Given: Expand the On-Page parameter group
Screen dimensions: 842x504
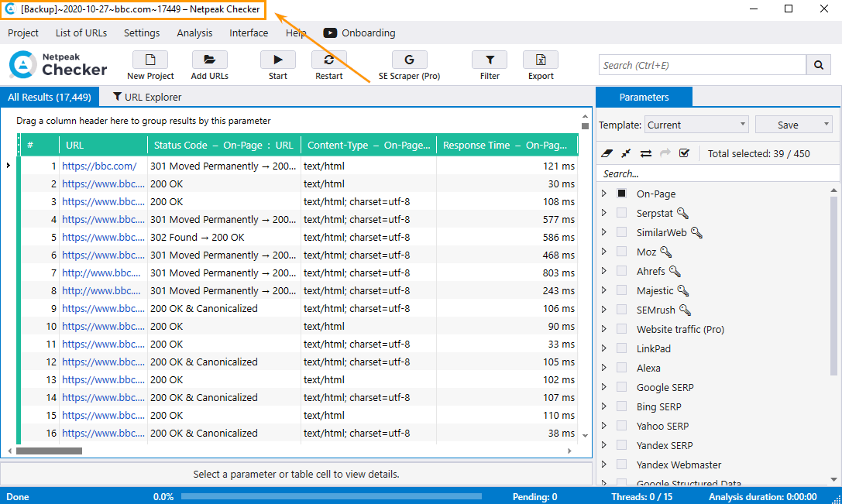Looking at the screenshot, I should click(604, 194).
